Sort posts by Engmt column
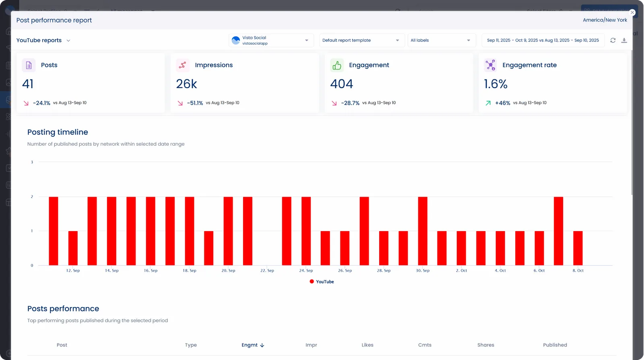This screenshot has height=360, width=644. coord(253,345)
